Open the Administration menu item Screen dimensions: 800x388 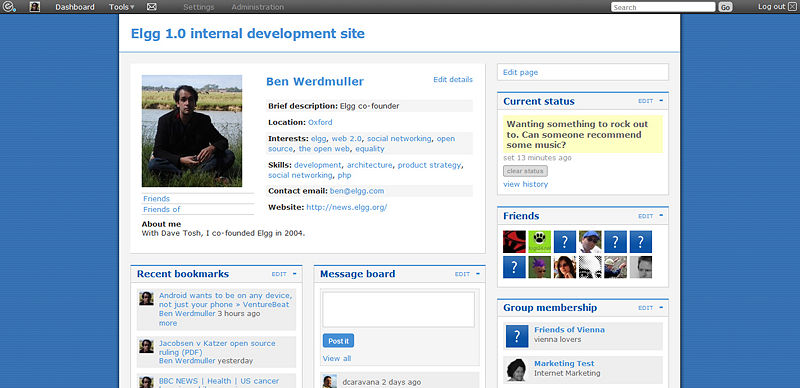258,7
